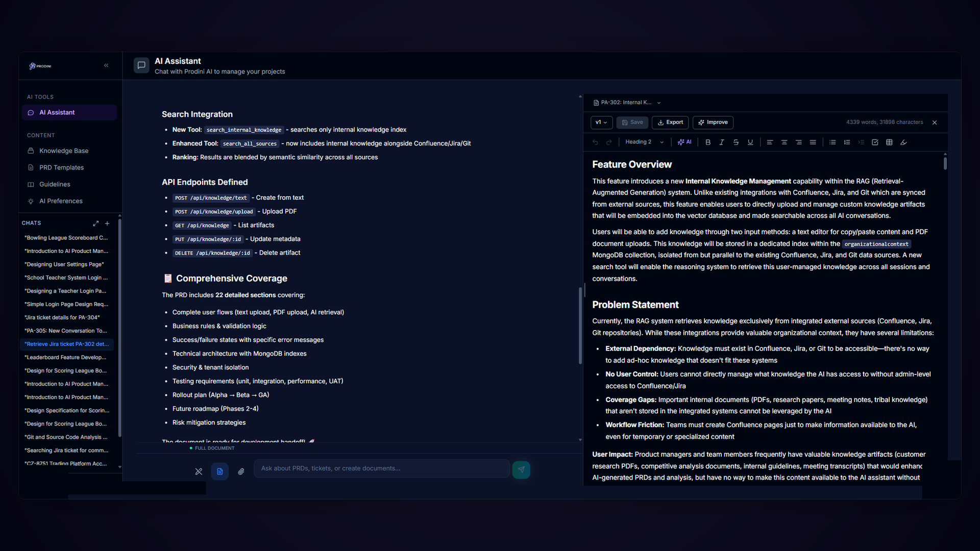The height and width of the screenshot is (551, 980).
Task: Insert a task checklist item
Action: (x=875, y=142)
